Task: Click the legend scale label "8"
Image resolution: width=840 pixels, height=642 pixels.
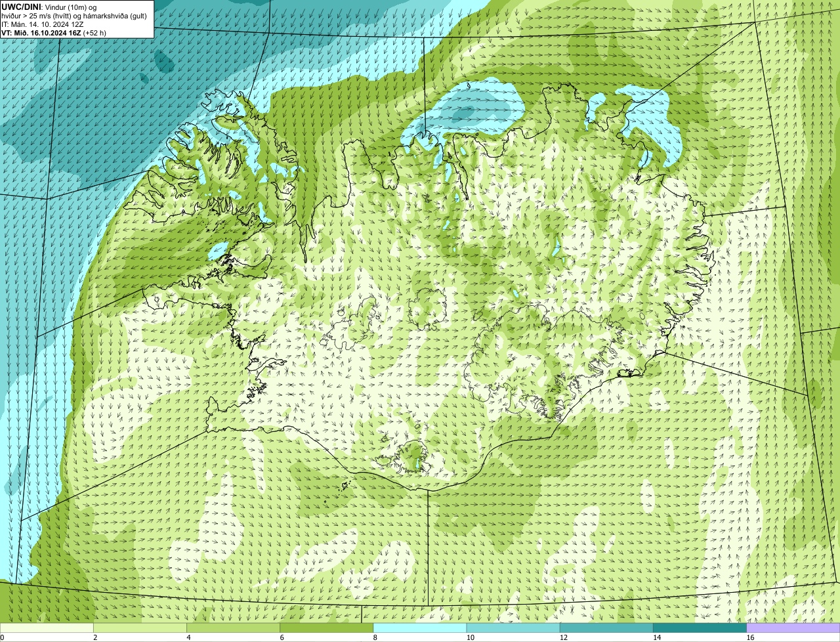Action: (x=375, y=637)
